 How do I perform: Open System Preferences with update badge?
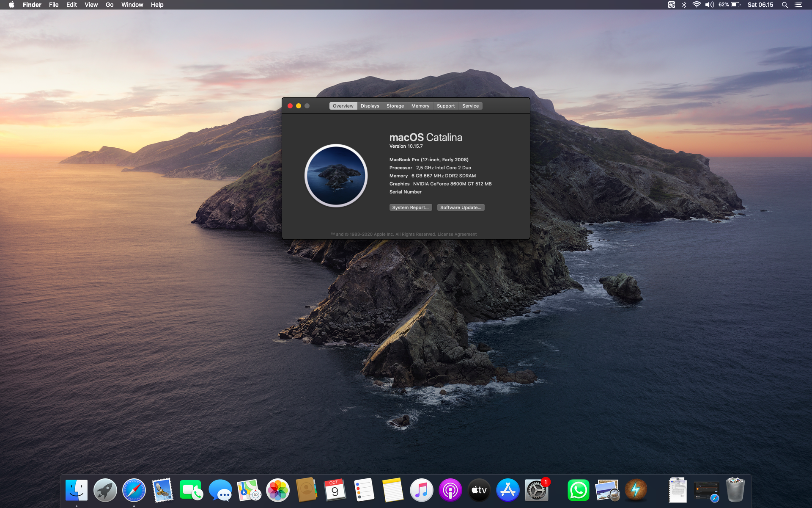[536, 490]
